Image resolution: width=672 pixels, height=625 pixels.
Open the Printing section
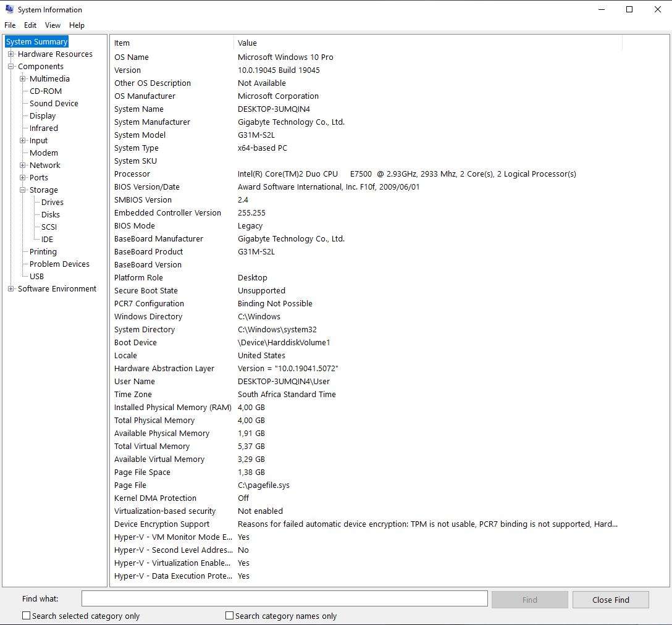[43, 251]
